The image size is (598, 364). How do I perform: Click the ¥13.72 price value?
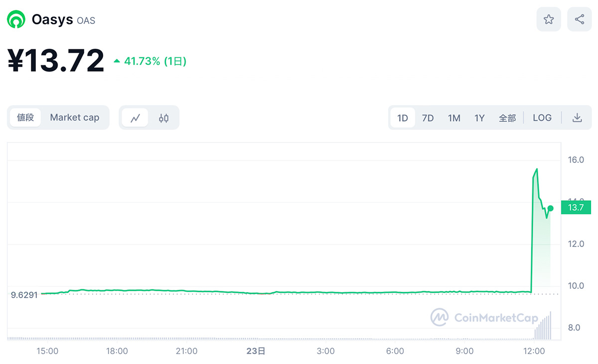coord(56,61)
